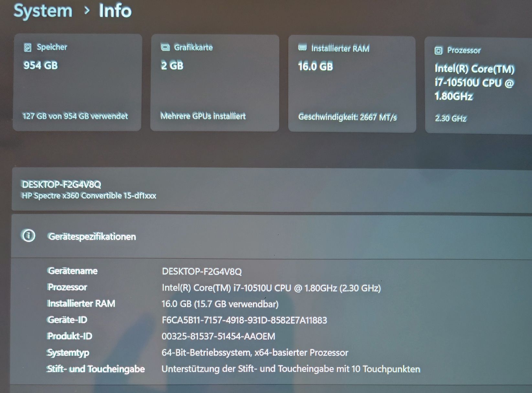Click the Produkt-ID label

(x=70, y=336)
